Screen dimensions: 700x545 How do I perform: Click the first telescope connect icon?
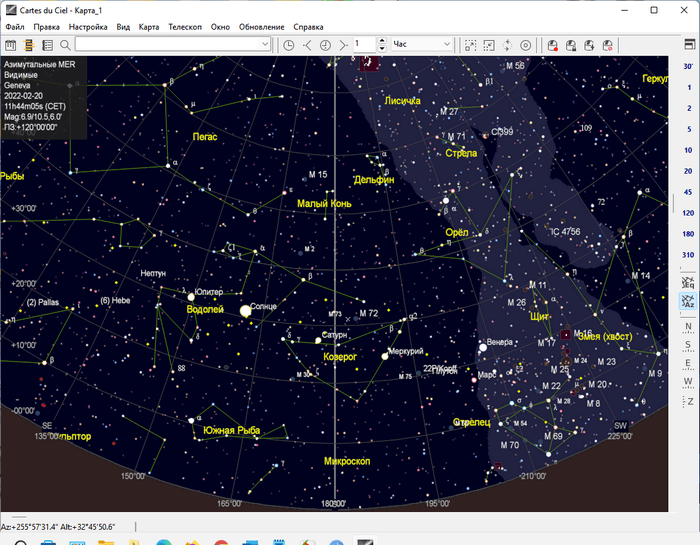[553, 45]
